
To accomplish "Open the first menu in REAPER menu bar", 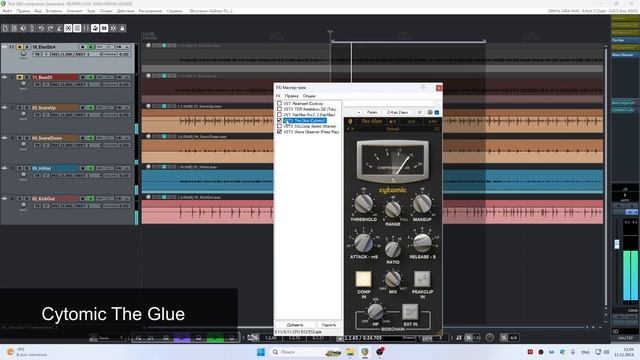I will [x=7, y=11].
